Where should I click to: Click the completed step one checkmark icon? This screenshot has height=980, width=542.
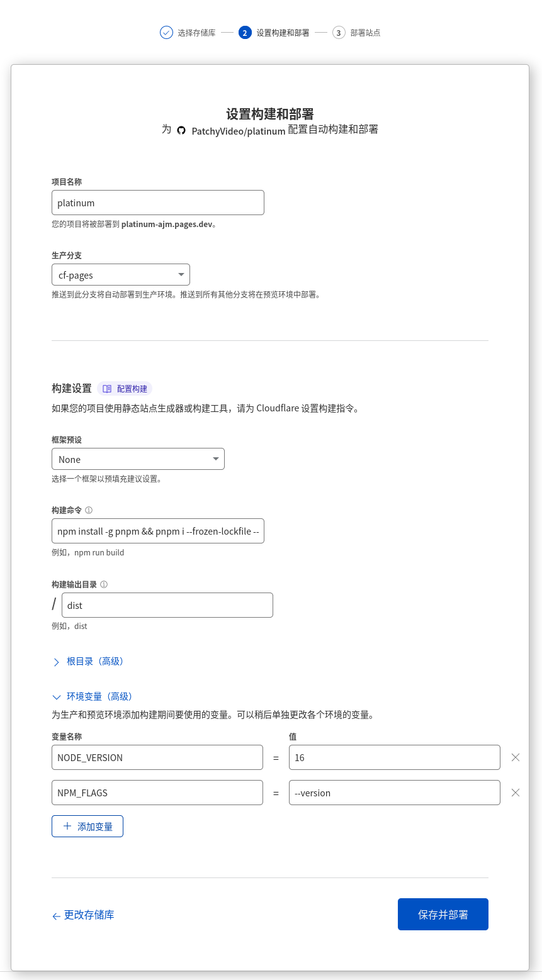(166, 33)
